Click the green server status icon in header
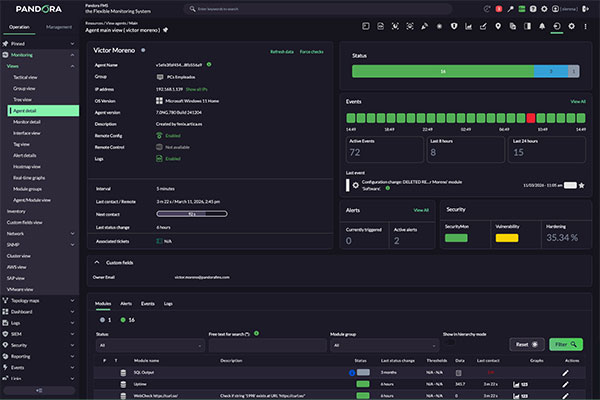Screen dimensions: 600x400 tap(522, 9)
